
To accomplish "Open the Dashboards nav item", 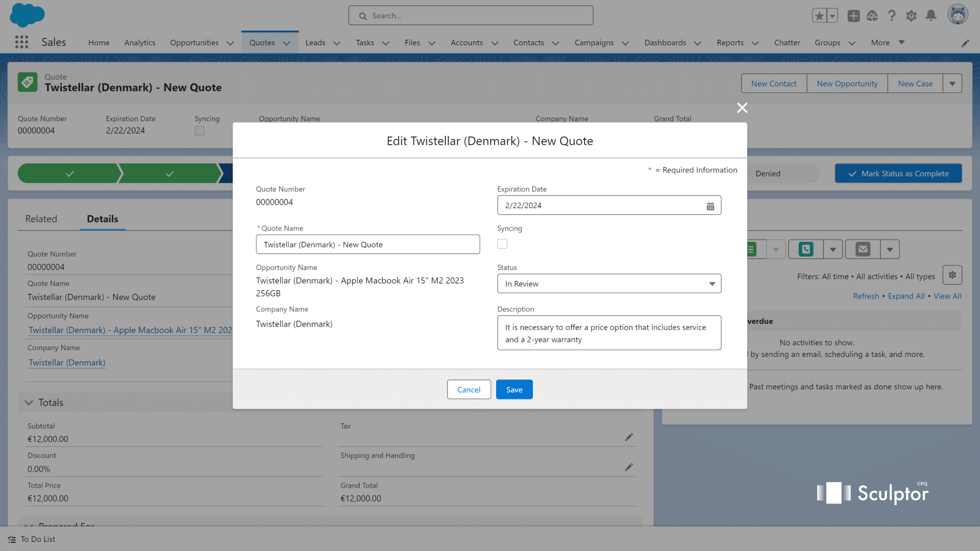I will pyautogui.click(x=665, y=43).
